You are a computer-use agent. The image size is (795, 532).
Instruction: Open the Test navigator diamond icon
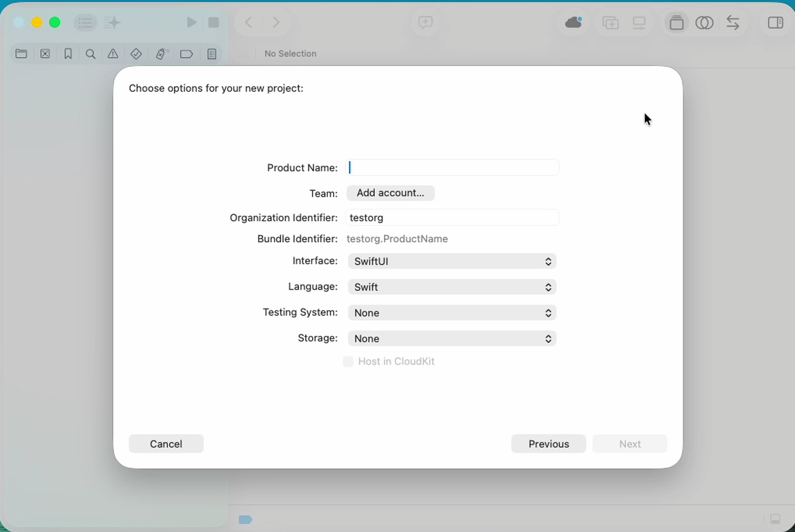point(136,54)
